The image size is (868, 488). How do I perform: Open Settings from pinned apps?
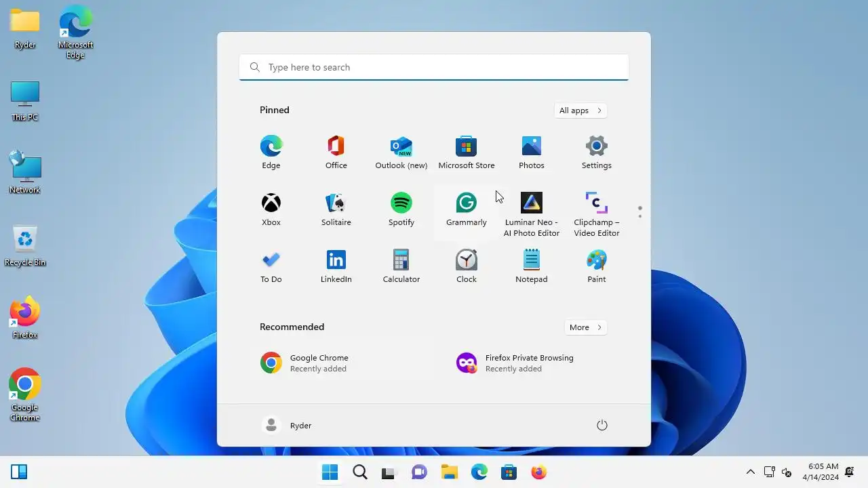tap(597, 152)
